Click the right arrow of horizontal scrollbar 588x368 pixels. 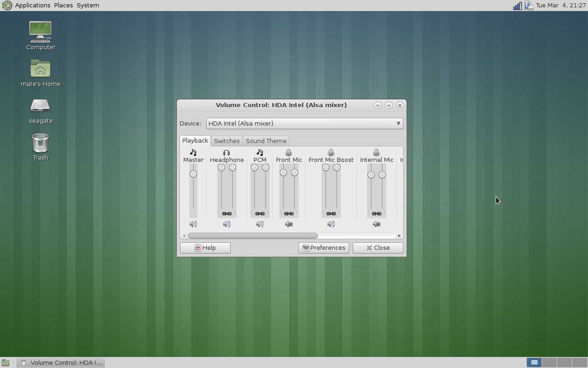coord(399,236)
